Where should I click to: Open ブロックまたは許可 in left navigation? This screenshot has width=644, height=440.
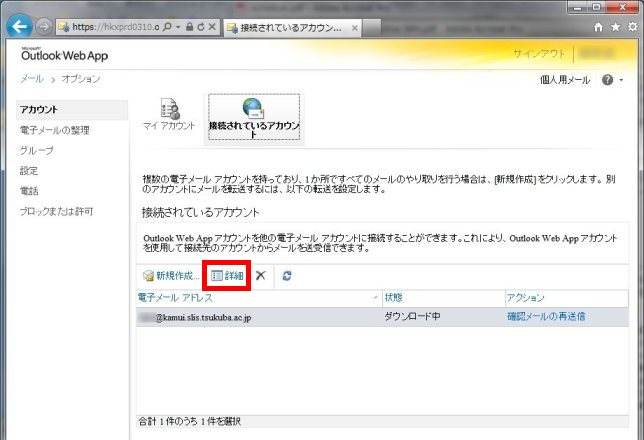tap(57, 211)
